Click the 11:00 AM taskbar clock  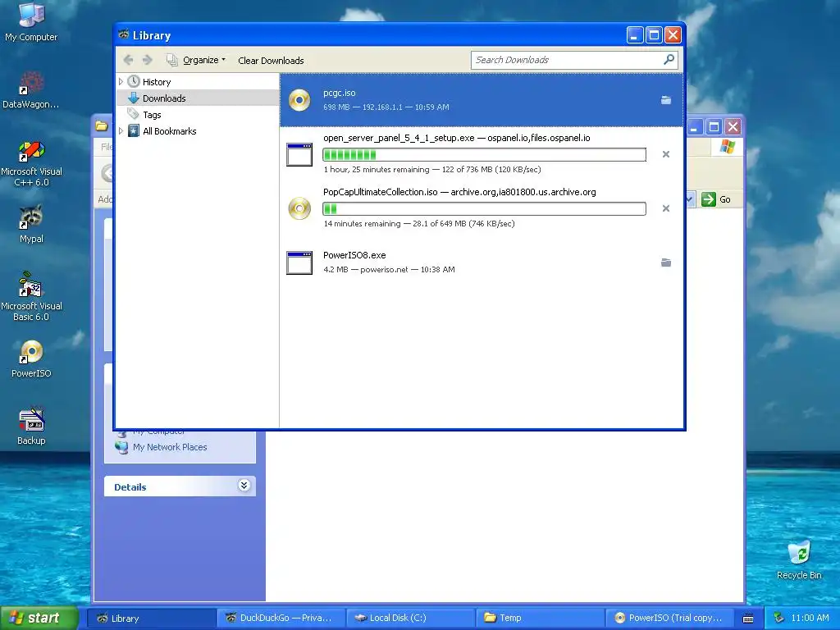click(x=810, y=618)
